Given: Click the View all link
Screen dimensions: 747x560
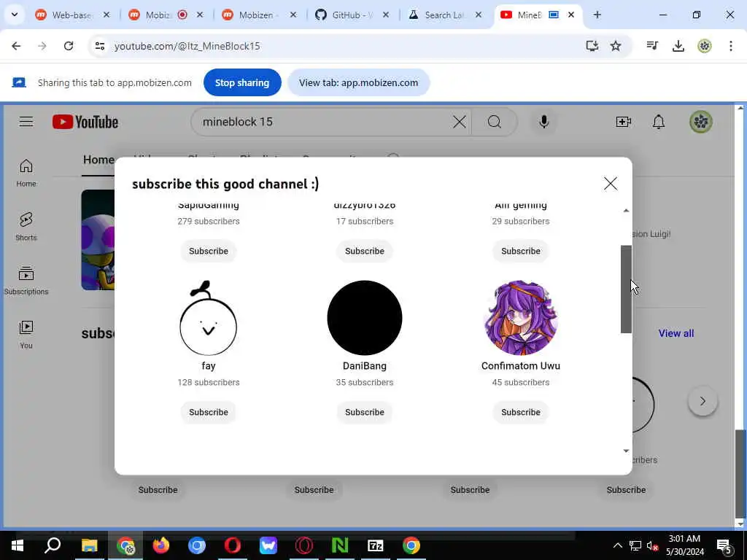Looking at the screenshot, I should pos(676,333).
